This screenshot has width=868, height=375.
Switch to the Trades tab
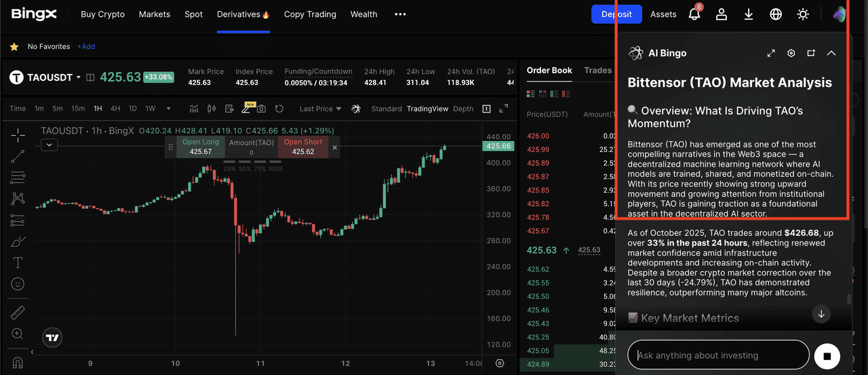point(597,71)
